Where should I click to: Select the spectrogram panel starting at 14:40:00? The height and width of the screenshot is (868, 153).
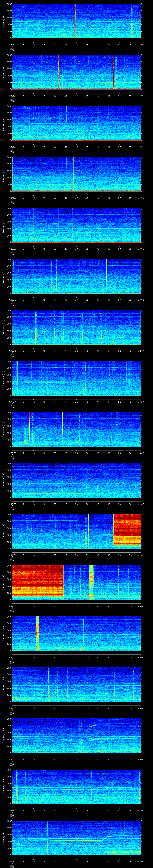tap(77, 481)
